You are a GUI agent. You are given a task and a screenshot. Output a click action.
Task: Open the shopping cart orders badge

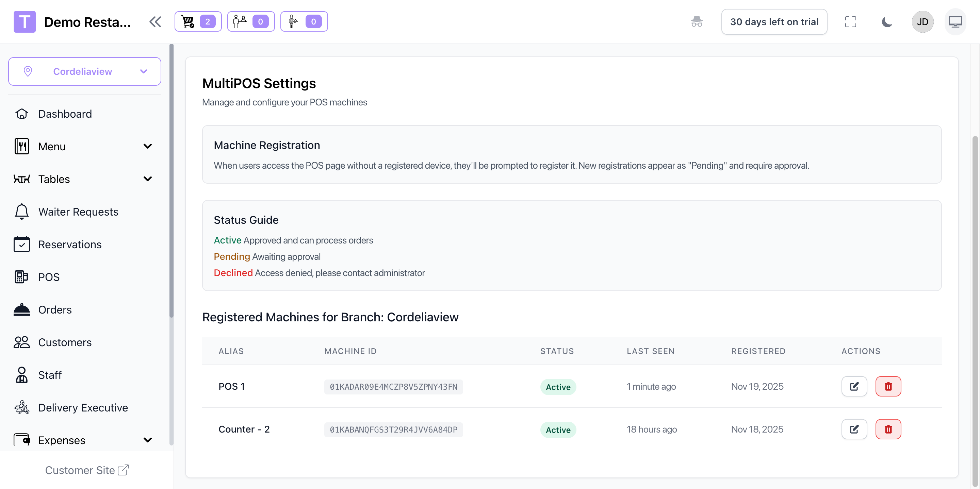point(198,22)
